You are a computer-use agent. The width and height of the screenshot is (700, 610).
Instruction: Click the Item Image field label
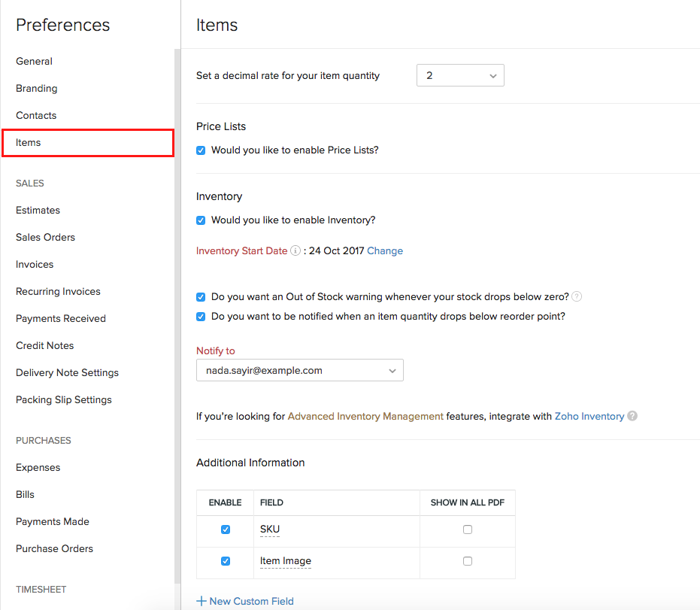(x=285, y=560)
